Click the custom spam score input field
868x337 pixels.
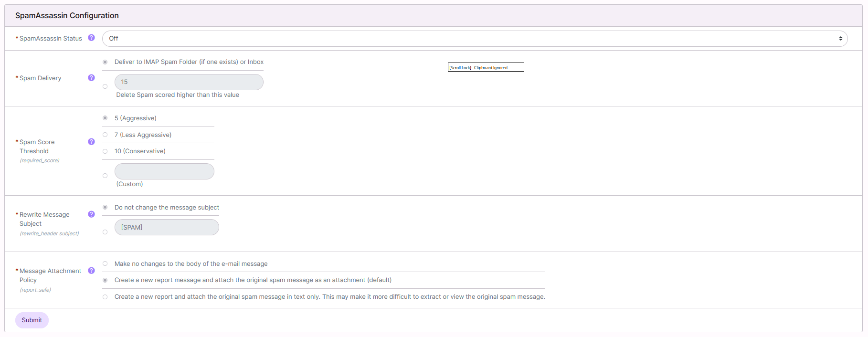(x=164, y=171)
